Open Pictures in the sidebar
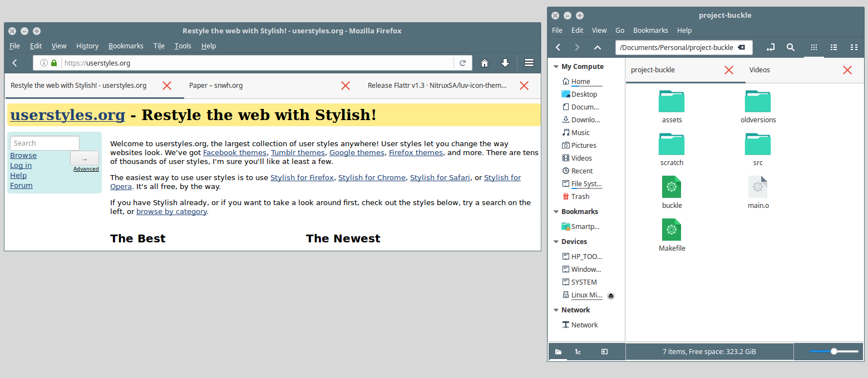The image size is (868, 378). pyautogui.click(x=579, y=145)
